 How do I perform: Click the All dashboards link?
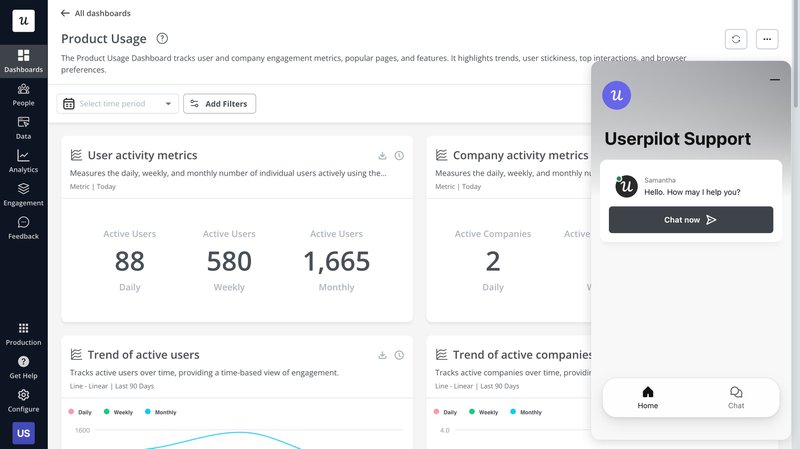pos(102,13)
